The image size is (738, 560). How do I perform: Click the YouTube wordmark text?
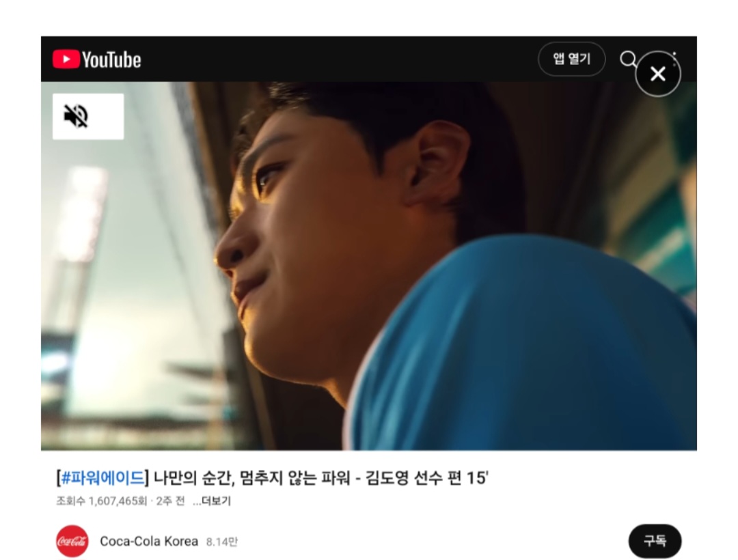(111, 59)
